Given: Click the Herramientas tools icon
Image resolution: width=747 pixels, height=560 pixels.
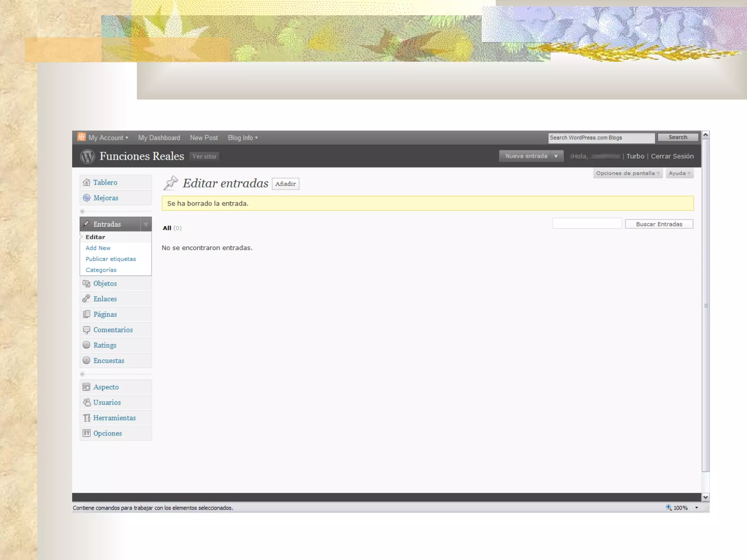Looking at the screenshot, I should pyautogui.click(x=86, y=418).
